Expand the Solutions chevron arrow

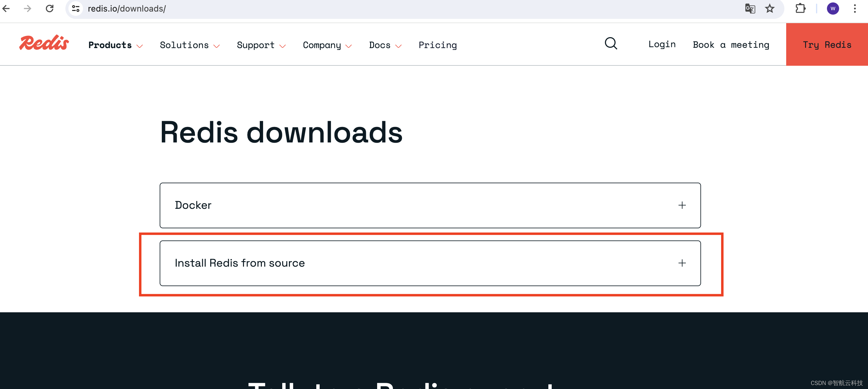[x=217, y=46]
